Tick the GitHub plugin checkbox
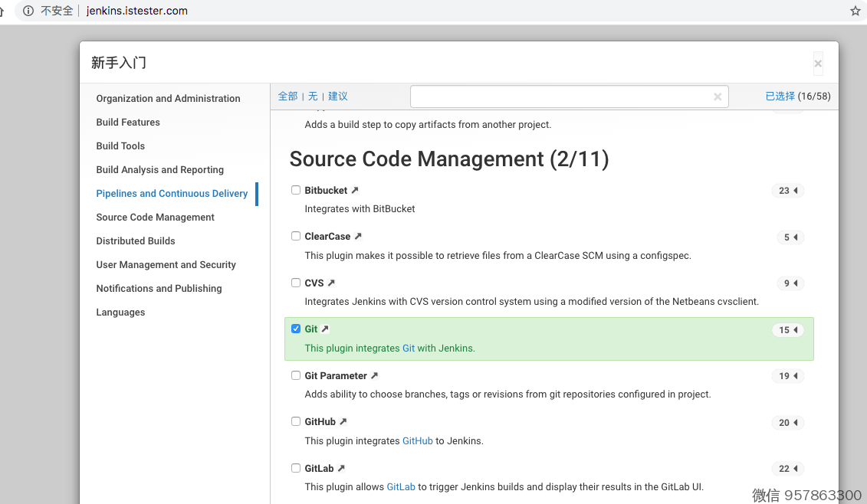The height and width of the screenshot is (504, 867). pyautogui.click(x=296, y=421)
